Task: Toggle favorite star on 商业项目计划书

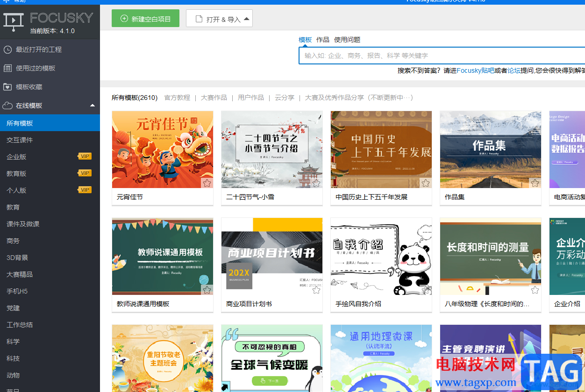Action: tap(316, 290)
